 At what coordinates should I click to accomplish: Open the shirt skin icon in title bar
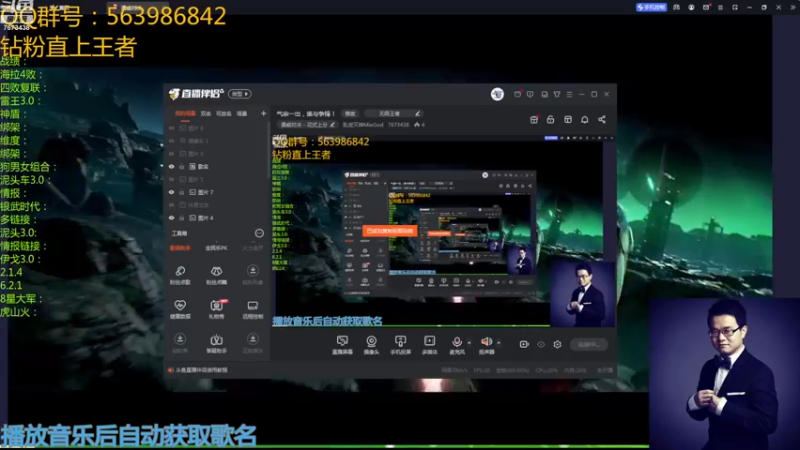click(557, 94)
